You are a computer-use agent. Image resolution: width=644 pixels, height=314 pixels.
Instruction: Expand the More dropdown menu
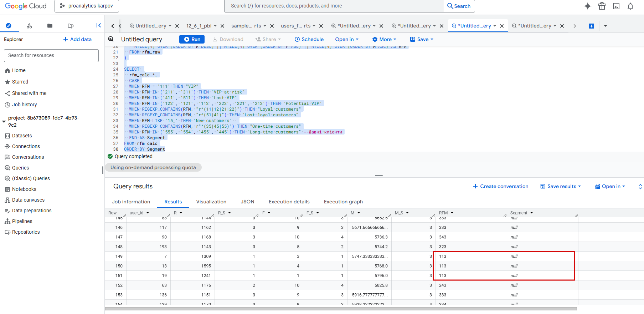[384, 39]
